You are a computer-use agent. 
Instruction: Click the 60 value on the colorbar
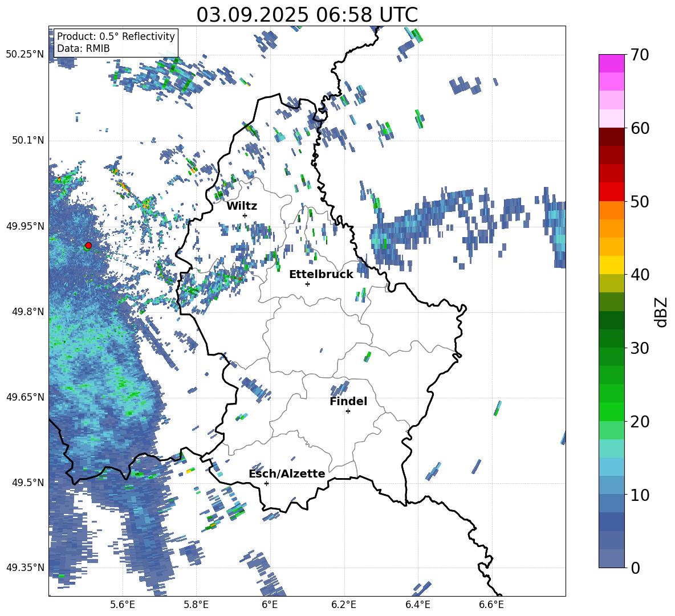pos(640,128)
